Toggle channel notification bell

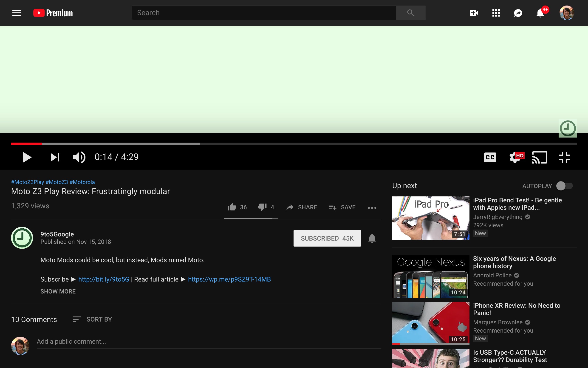click(x=372, y=238)
